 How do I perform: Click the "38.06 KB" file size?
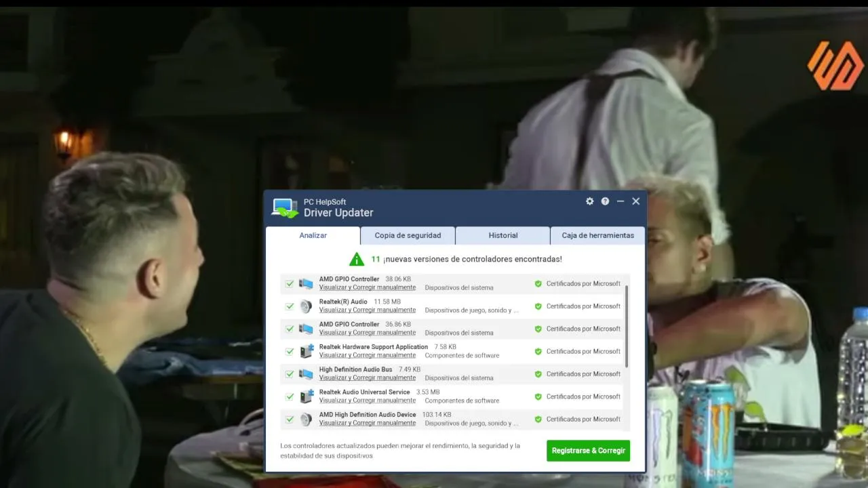click(398, 279)
